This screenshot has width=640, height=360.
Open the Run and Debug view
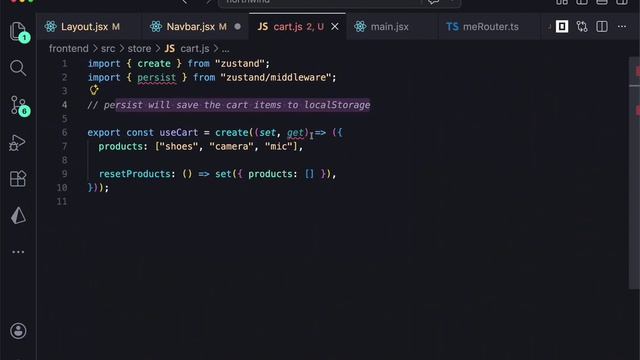coord(18,142)
